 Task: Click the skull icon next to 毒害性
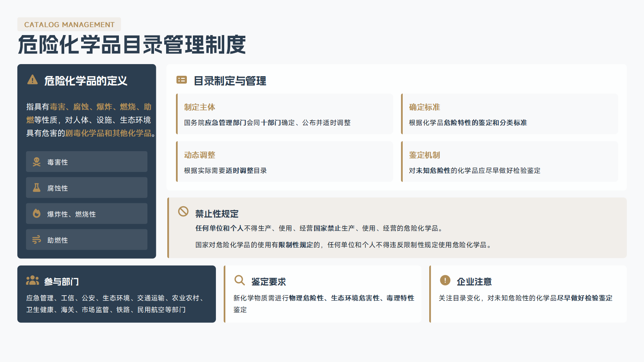point(37,162)
